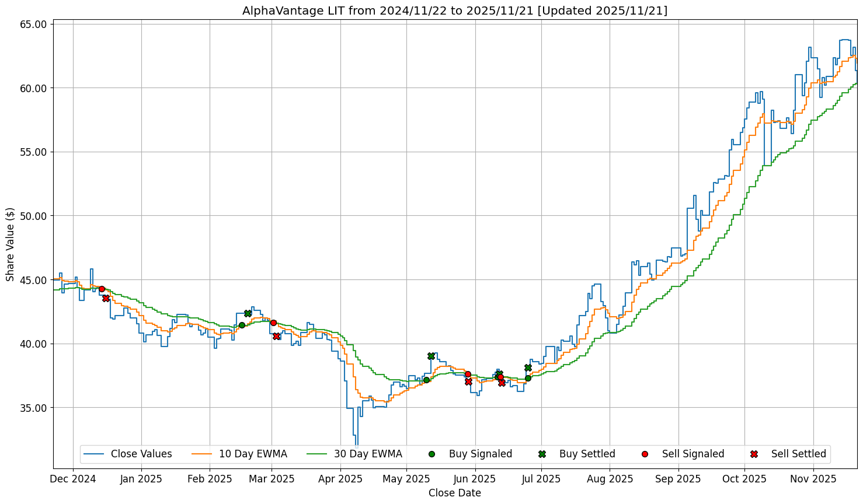
Task: Click the red Sell Settled X in December 2024
Action: (106, 298)
